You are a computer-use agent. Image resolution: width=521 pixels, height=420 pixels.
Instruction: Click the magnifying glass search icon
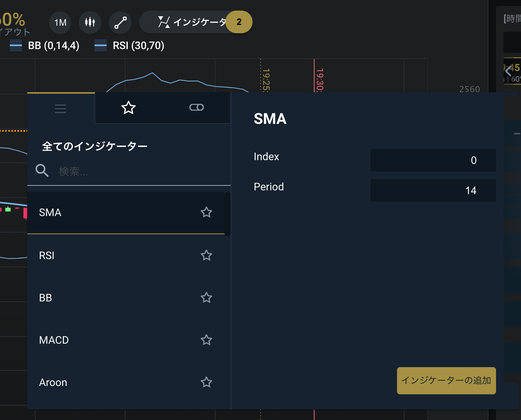point(42,171)
